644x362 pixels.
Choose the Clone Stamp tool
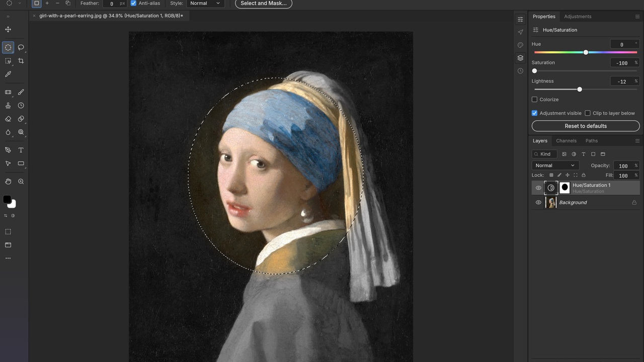point(8,106)
